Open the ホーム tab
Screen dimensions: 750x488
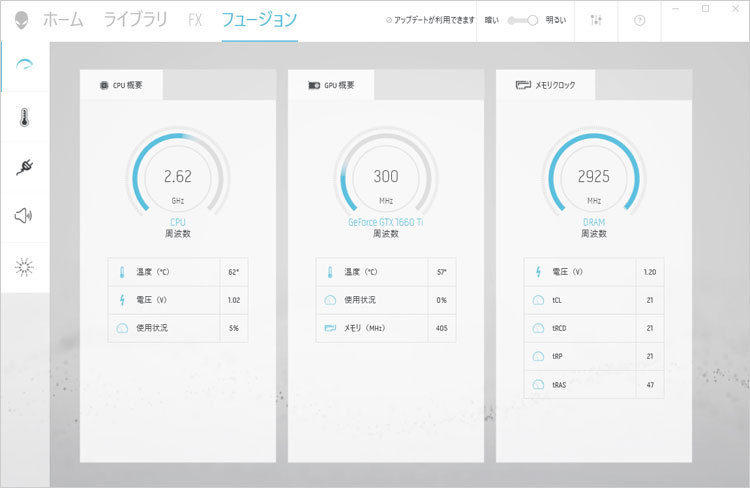tap(63, 20)
